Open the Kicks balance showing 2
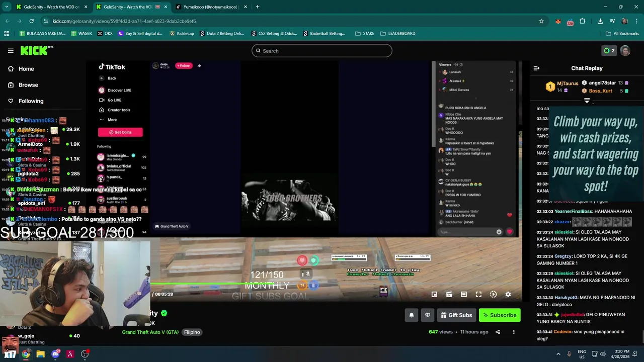Screen dimensions: 644x362 [x=609, y=51]
